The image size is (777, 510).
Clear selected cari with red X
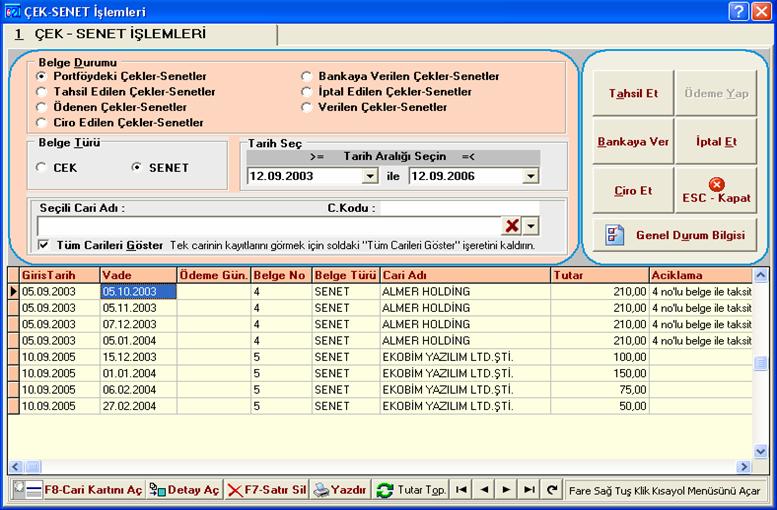(511, 226)
